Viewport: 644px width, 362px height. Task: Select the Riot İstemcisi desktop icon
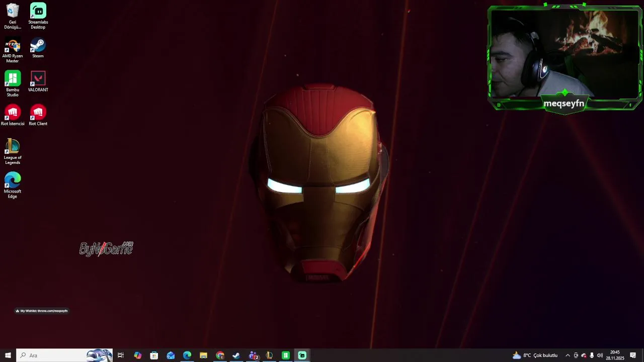13,115
